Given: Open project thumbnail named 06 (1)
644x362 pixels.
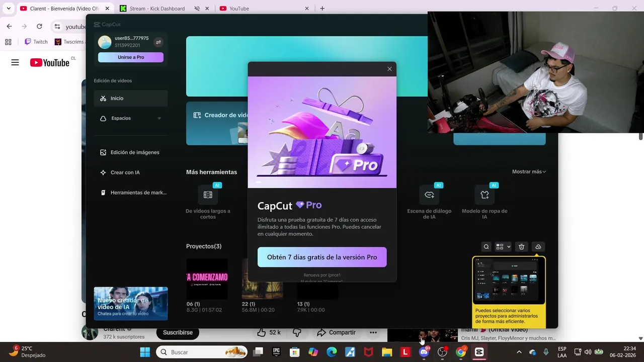Looking at the screenshot, I should (x=207, y=279).
